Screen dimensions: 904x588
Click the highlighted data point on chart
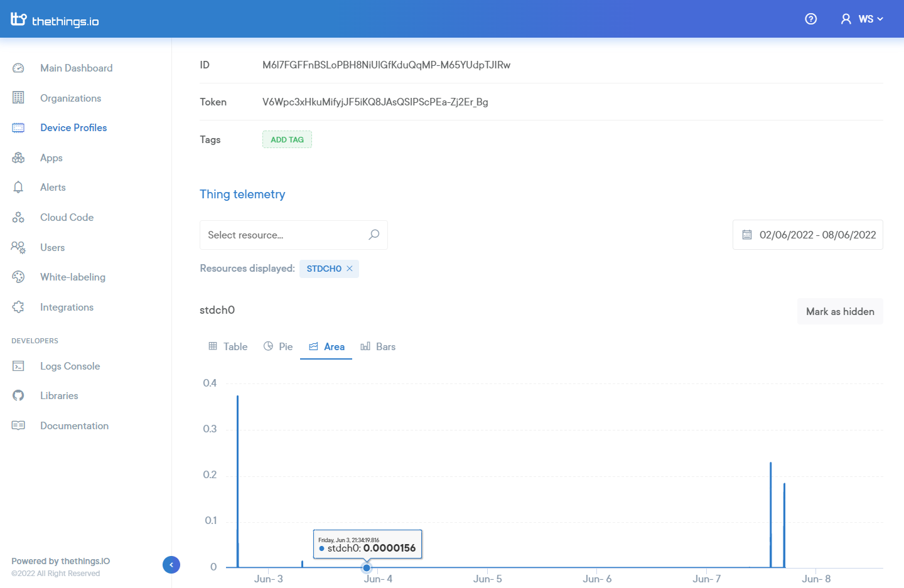click(367, 568)
